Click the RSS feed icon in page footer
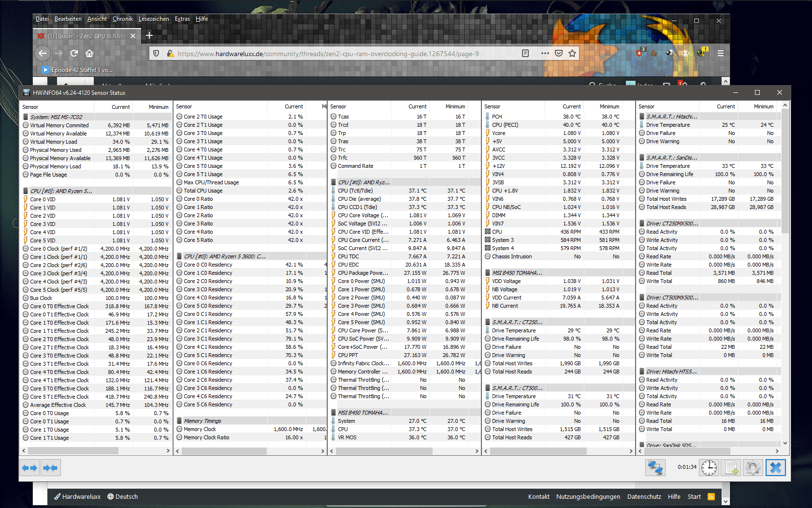812x508 pixels. [x=711, y=496]
